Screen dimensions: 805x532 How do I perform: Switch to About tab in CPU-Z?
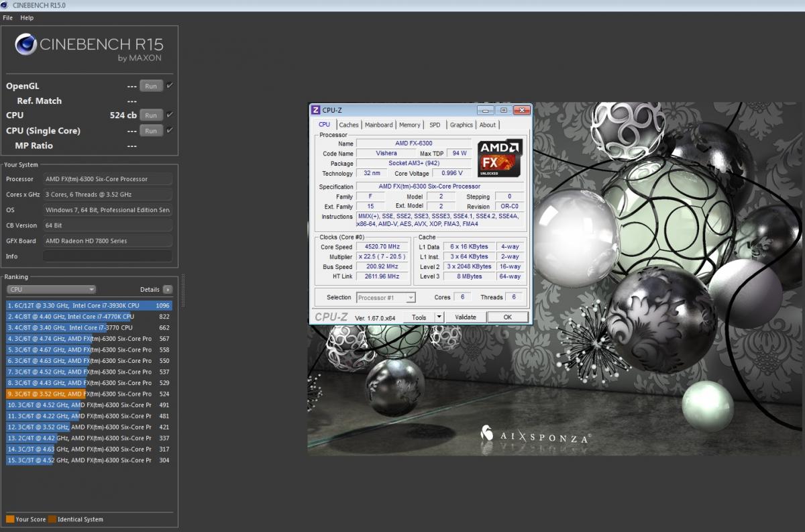(x=488, y=125)
